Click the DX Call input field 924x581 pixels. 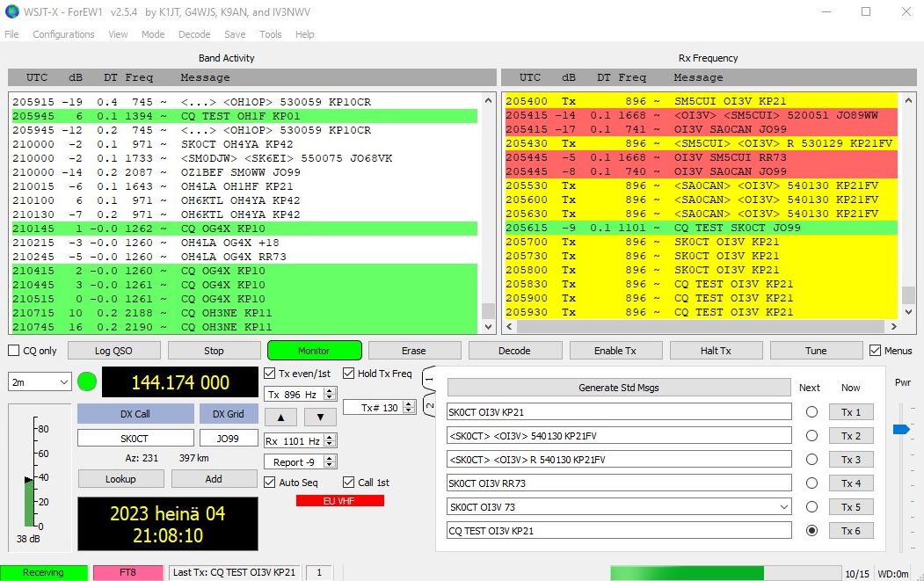135,439
